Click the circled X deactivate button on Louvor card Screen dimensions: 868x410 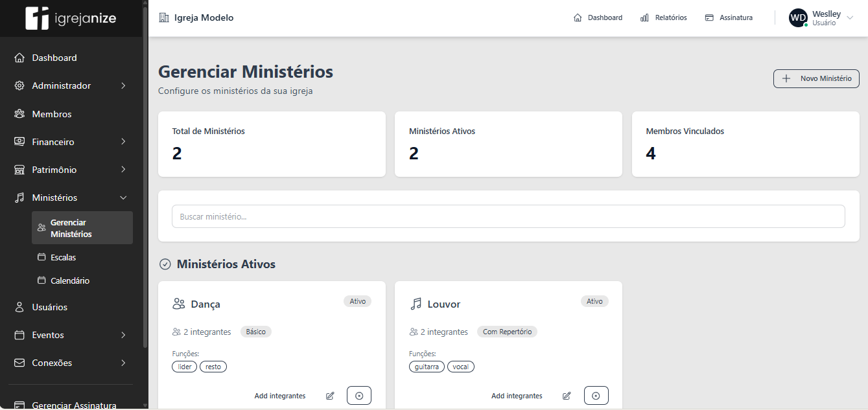pyautogui.click(x=596, y=396)
